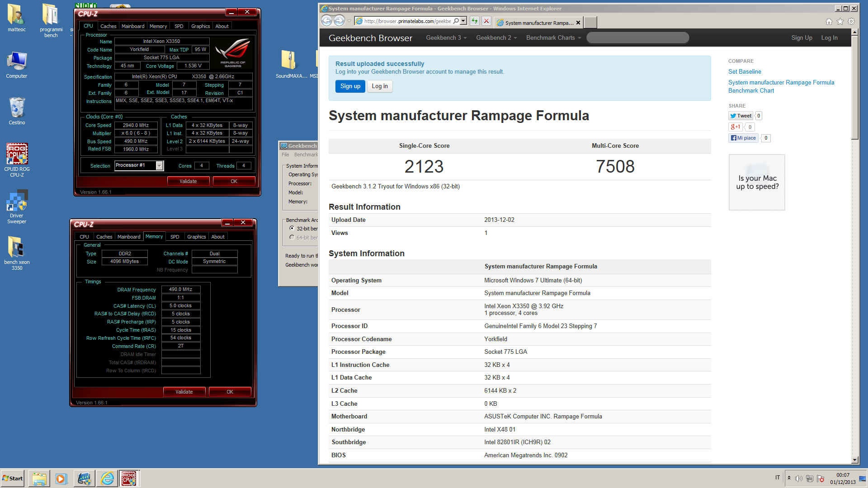Image resolution: width=868 pixels, height=488 pixels.
Task: Open SPD tab in bottom CPU-Z window
Action: pos(175,237)
